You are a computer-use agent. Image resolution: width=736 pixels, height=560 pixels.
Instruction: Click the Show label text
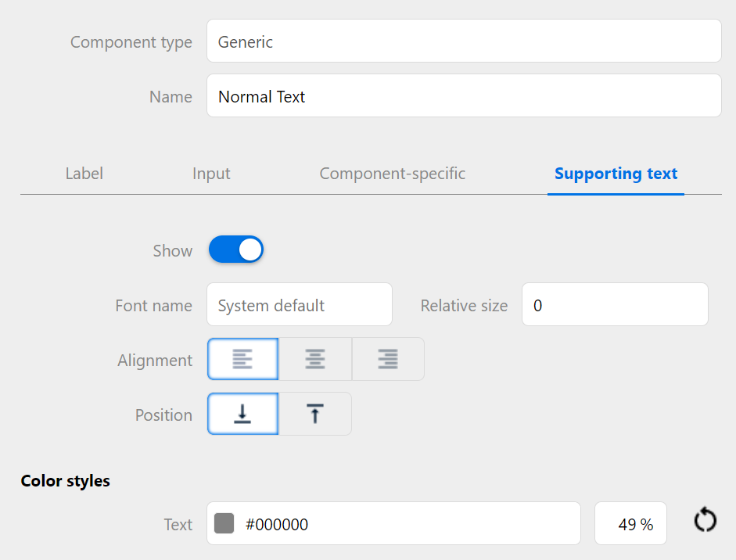pyautogui.click(x=172, y=251)
